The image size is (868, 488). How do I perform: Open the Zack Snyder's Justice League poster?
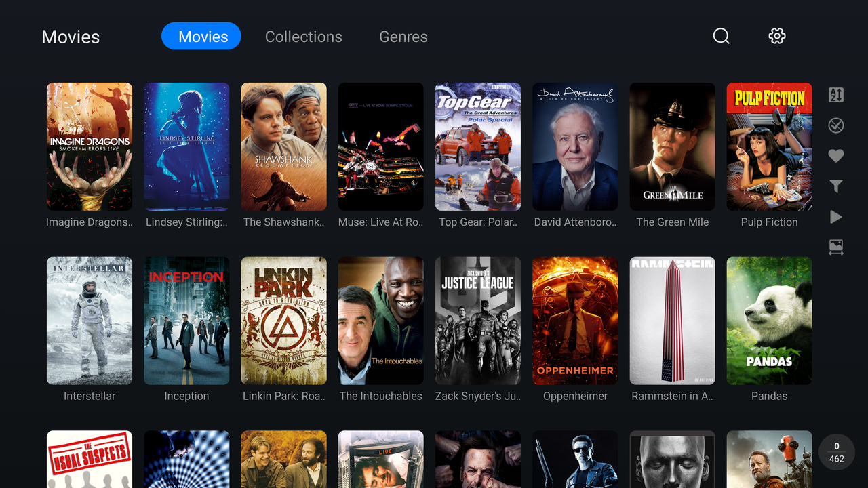pos(478,321)
